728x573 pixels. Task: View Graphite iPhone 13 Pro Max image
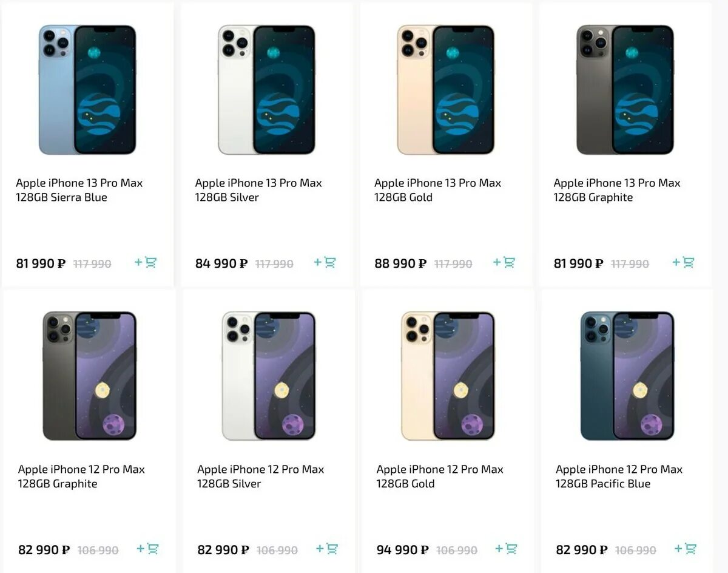(625, 90)
